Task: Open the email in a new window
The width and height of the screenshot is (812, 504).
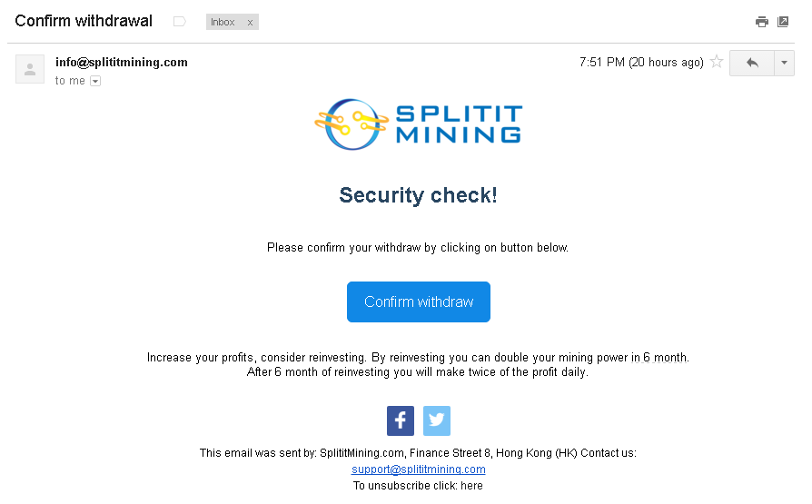Action: pyautogui.click(x=783, y=22)
